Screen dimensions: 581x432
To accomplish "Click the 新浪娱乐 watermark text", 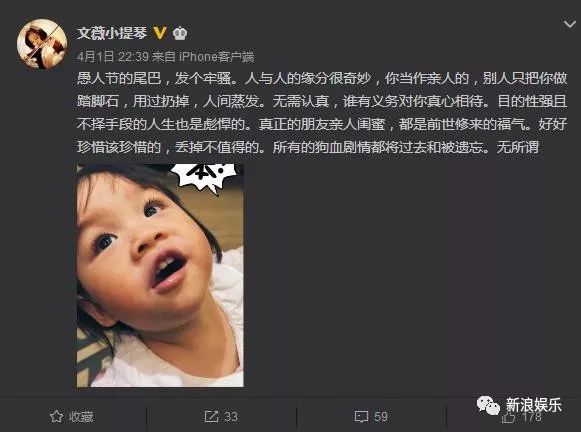I will [534, 405].
